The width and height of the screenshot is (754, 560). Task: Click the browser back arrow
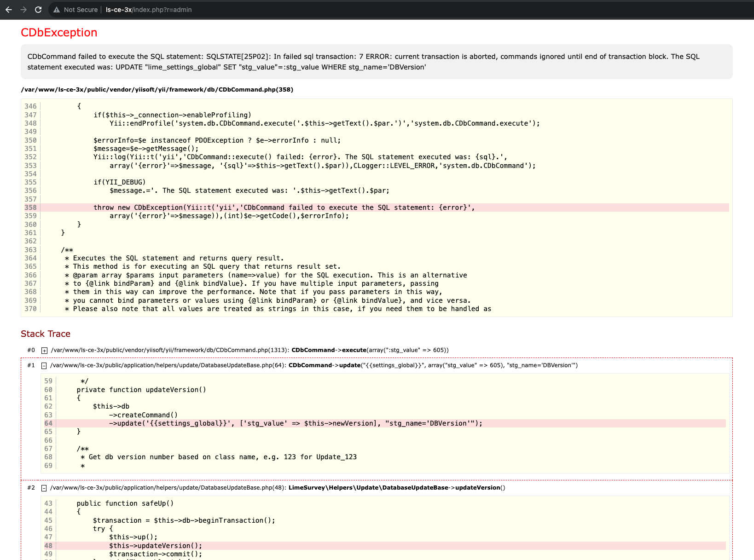[9, 10]
